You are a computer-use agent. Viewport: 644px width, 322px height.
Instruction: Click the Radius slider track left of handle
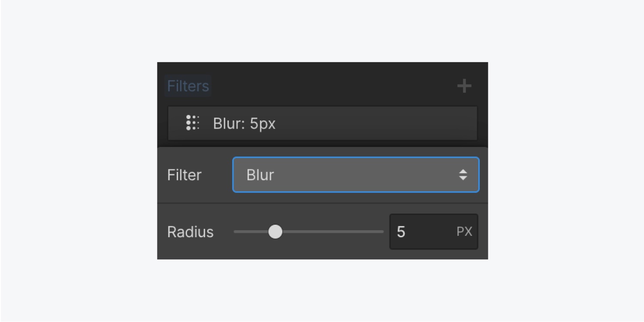tap(251, 232)
